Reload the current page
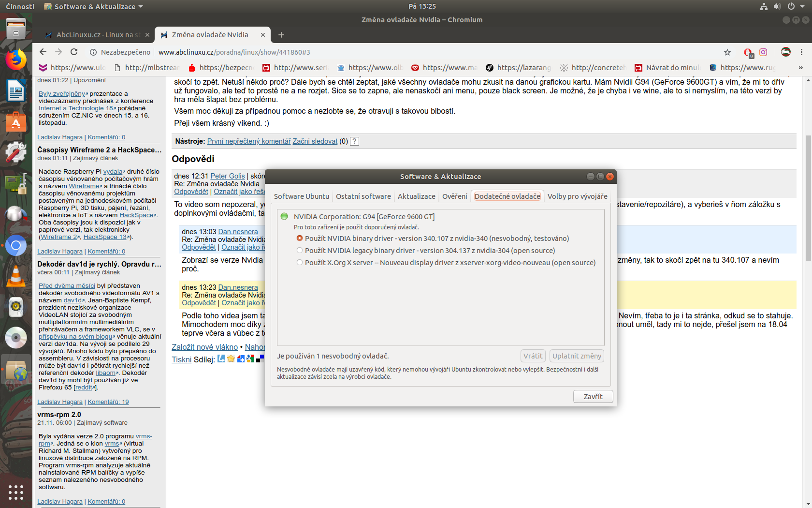812x508 pixels. (74, 52)
